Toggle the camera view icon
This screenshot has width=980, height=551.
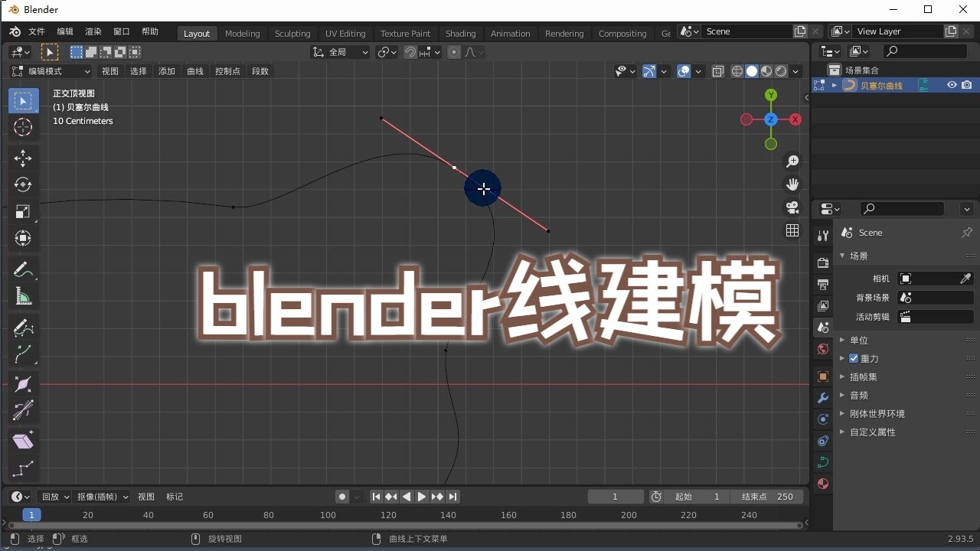(x=792, y=207)
